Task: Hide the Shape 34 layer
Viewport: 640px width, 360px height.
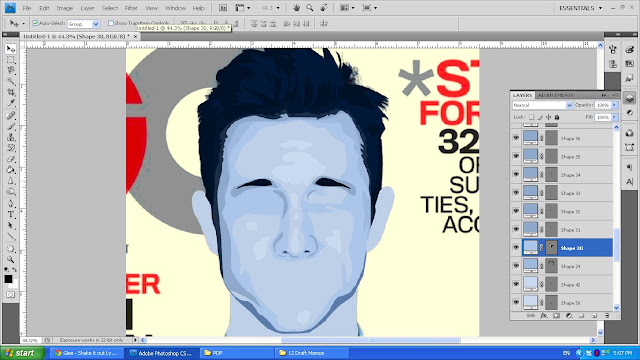Action: [x=516, y=175]
